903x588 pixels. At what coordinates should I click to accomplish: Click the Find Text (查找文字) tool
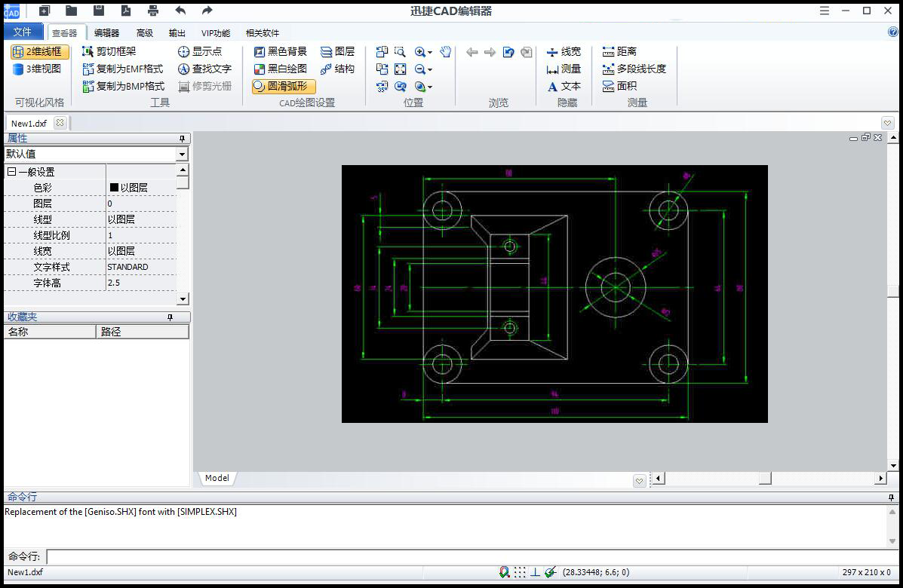click(204, 69)
